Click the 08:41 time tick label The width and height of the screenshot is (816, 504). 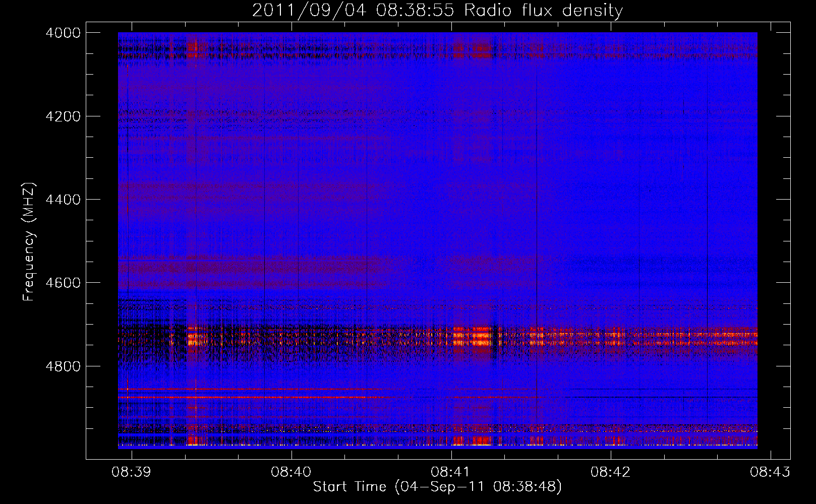(x=451, y=472)
